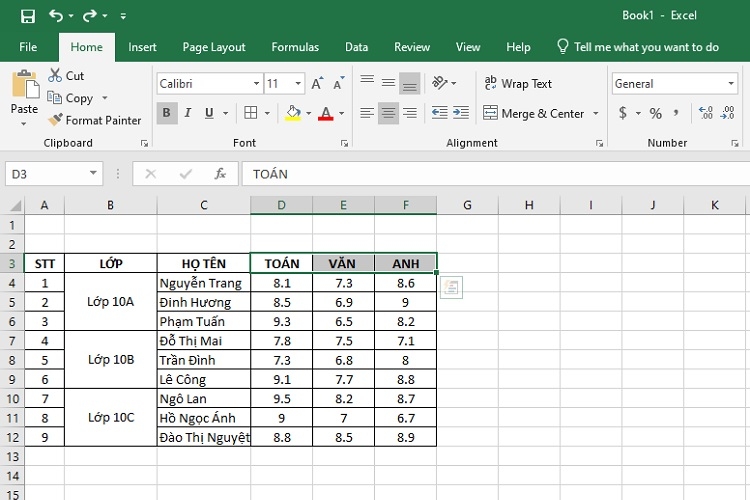Click the Copy button

click(70, 98)
